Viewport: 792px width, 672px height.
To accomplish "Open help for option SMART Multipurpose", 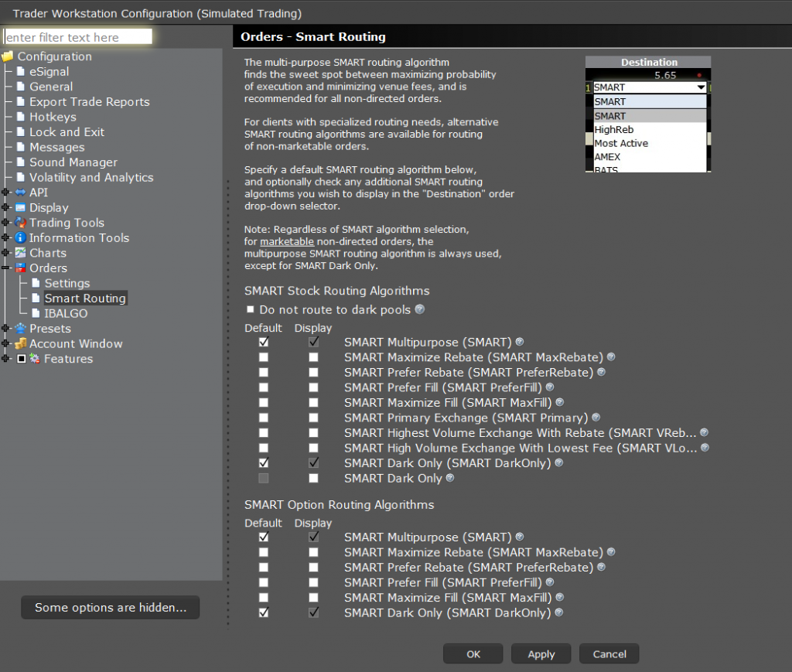I will [520, 537].
